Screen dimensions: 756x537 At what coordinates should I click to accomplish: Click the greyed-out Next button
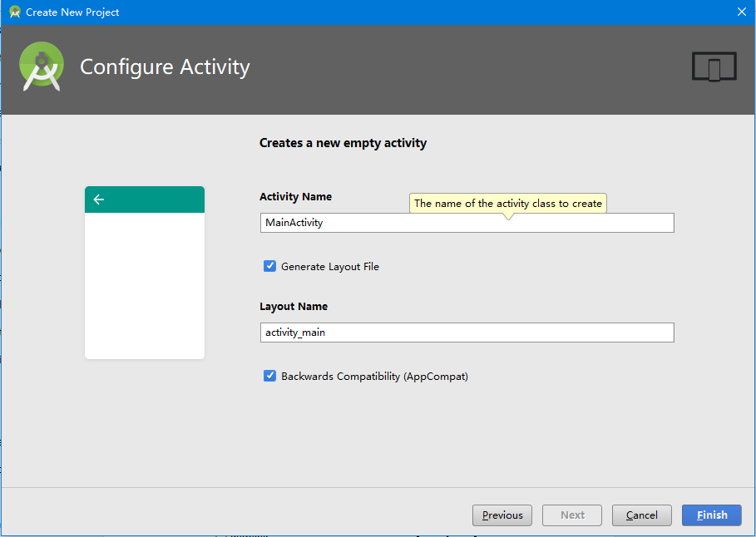pyautogui.click(x=572, y=515)
